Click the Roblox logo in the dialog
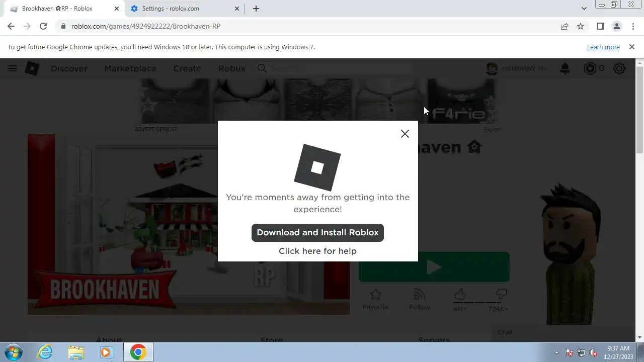The width and height of the screenshot is (644, 362). tap(317, 167)
